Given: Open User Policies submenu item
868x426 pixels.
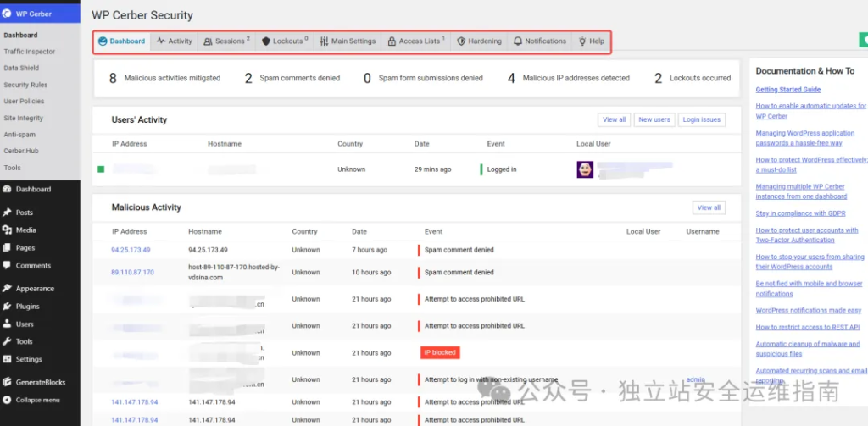Looking at the screenshot, I should (x=24, y=102).
